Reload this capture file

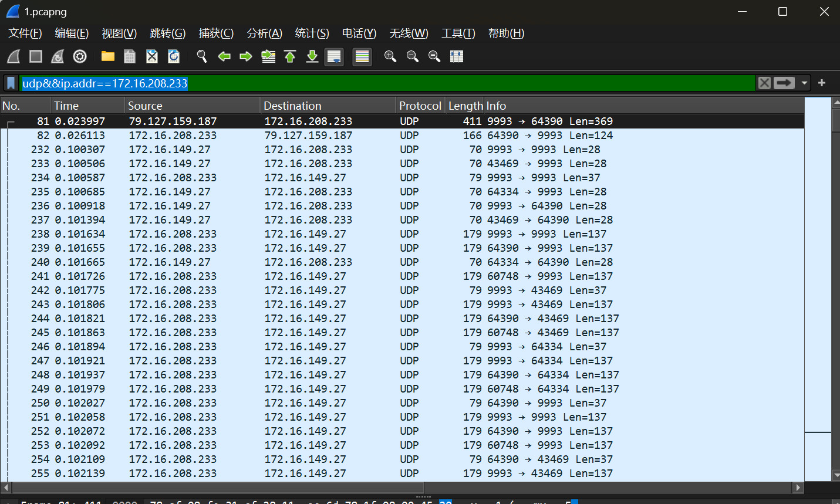click(x=174, y=56)
